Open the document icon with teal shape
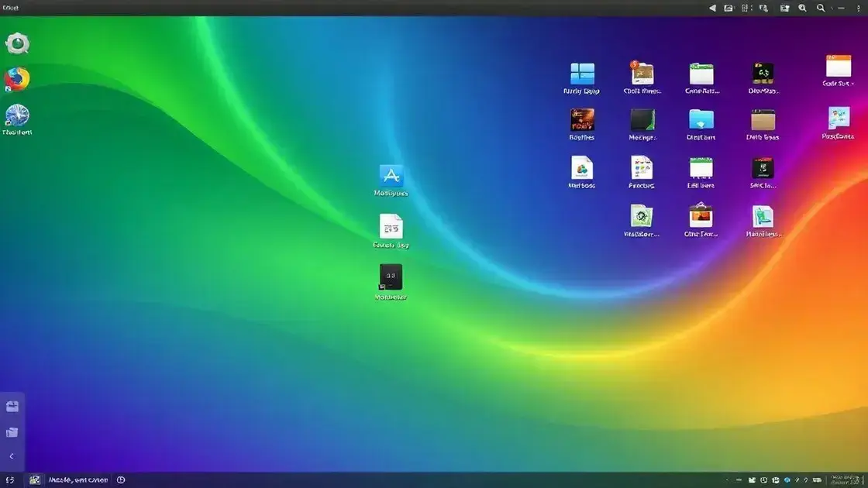868x488 pixels. pos(763,216)
